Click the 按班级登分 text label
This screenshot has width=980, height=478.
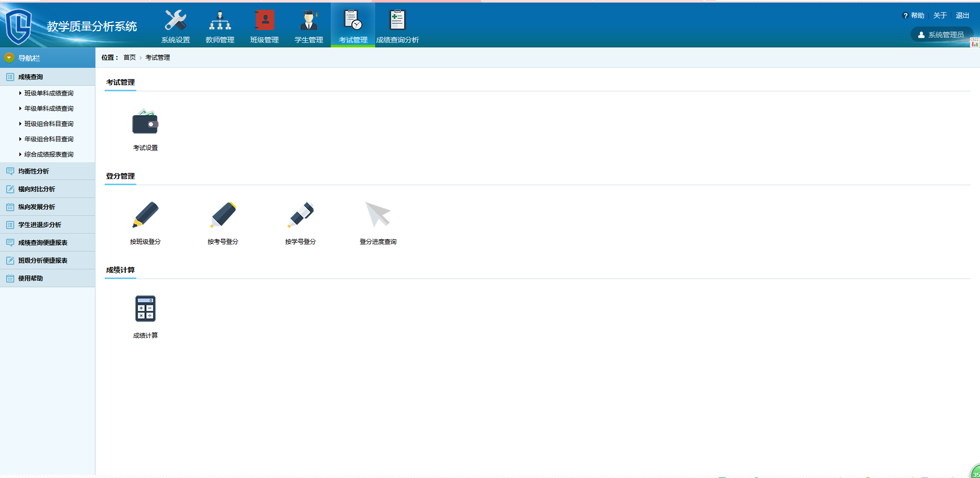click(x=145, y=242)
